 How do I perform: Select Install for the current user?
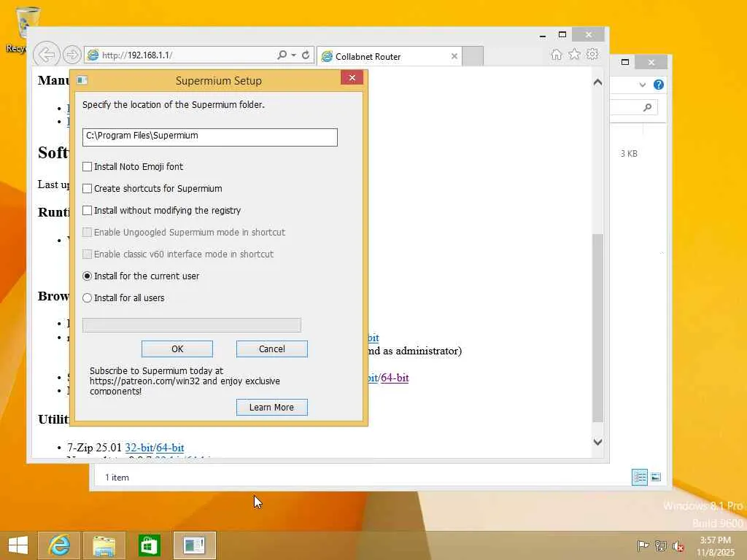88,276
